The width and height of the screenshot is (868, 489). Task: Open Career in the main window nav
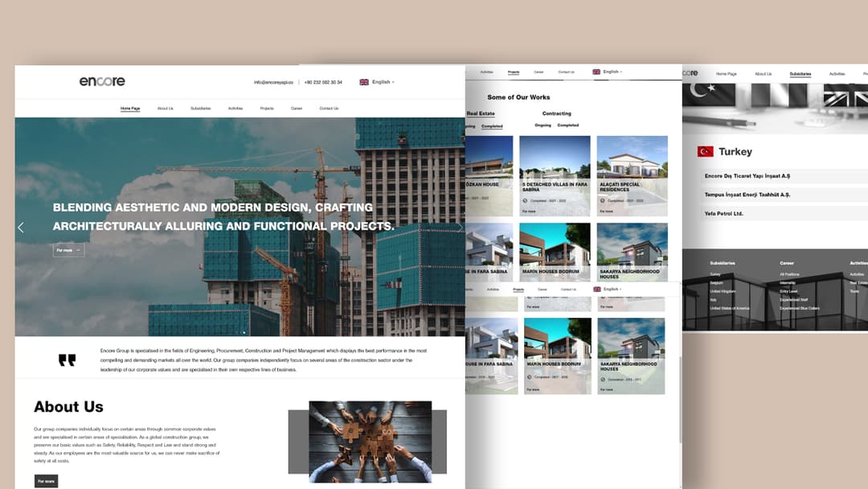(x=297, y=109)
